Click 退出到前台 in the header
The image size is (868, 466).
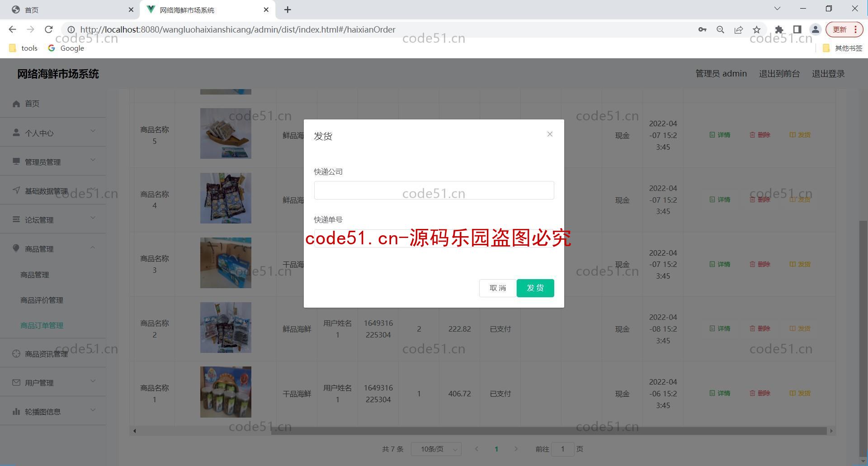tap(779, 73)
